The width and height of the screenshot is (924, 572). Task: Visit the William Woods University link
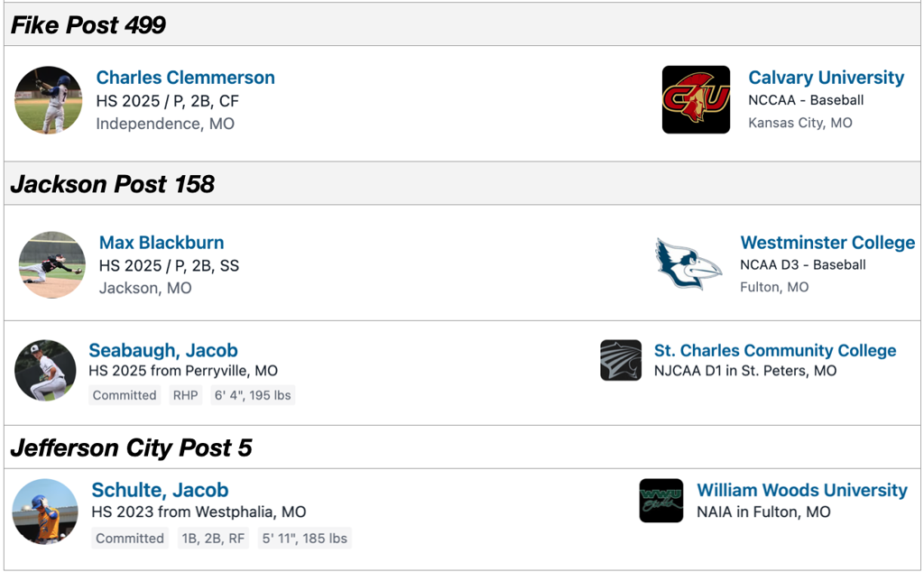click(801, 491)
